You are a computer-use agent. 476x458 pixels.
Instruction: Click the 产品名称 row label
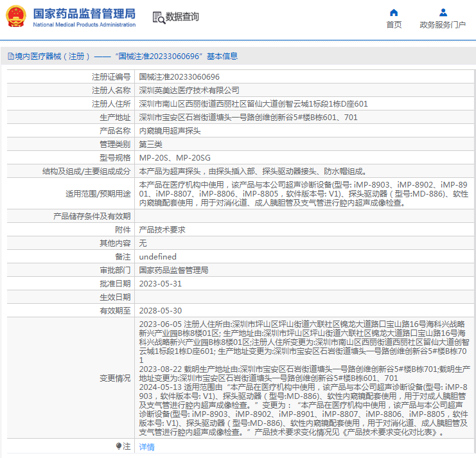(x=115, y=131)
